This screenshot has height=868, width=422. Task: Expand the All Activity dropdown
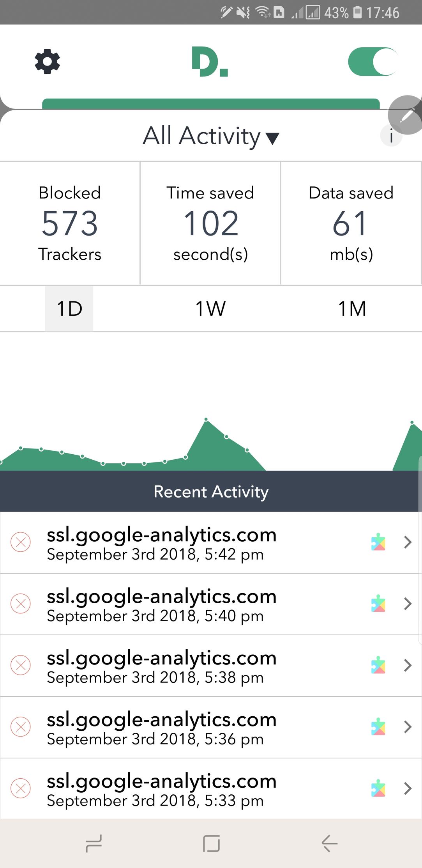click(211, 136)
